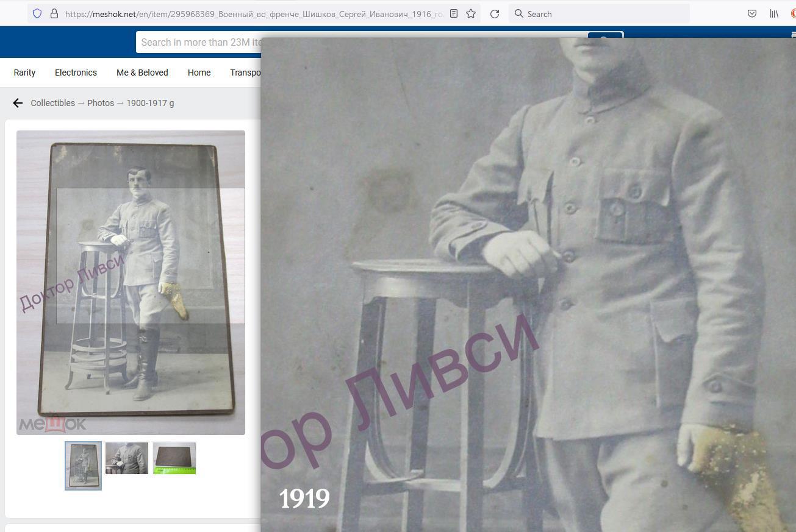Follow the Photos breadcrumb link
Image resolution: width=796 pixels, height=532 pixels.
tap(101, 103)
